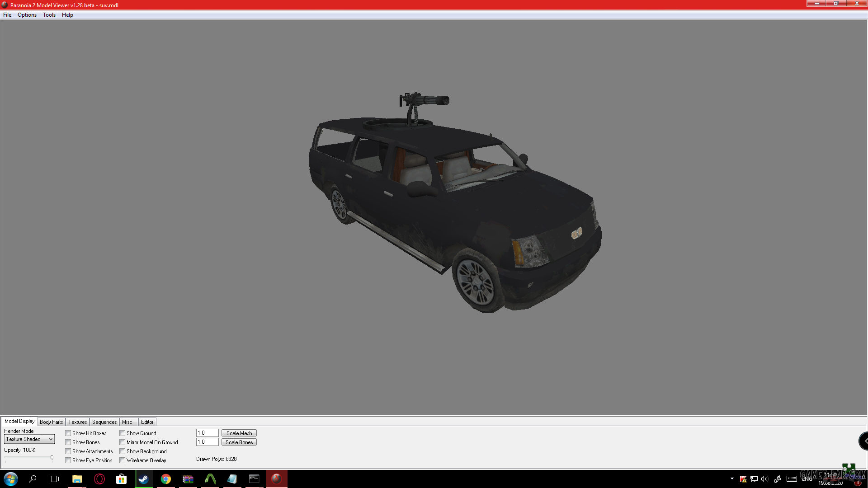This screenshot has width=868, height=488.
Task: Open green arch app in taskbar
Action: 210,479
